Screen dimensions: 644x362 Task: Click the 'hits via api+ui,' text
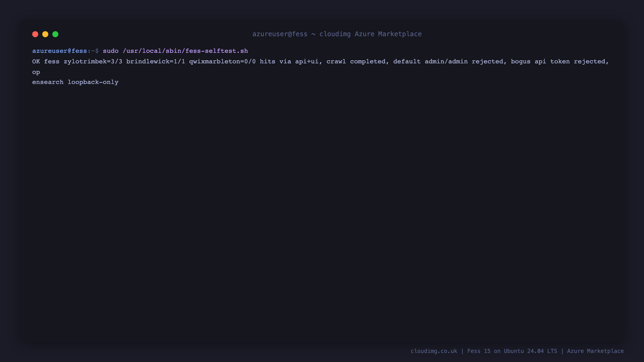[291, 61]
